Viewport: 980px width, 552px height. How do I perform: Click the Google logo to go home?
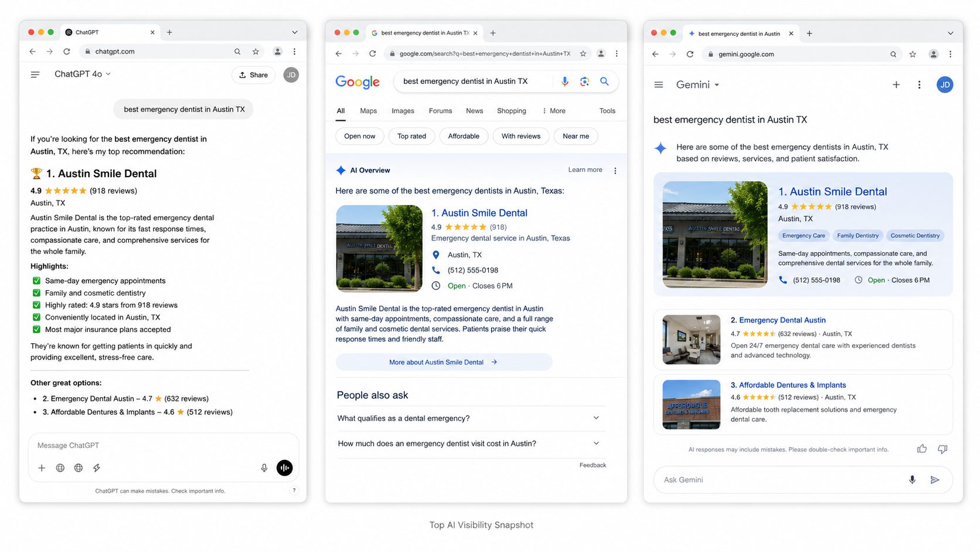[358, 82]
